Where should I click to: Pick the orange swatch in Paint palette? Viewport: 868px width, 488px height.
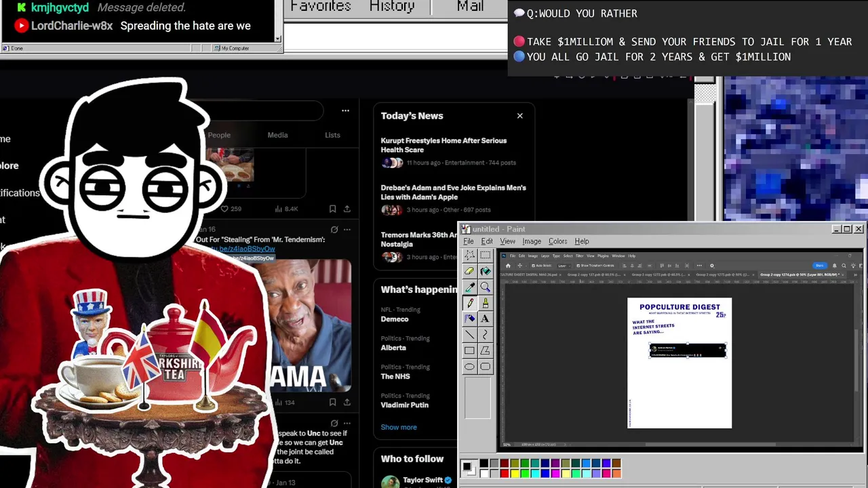tap(616, 473)
